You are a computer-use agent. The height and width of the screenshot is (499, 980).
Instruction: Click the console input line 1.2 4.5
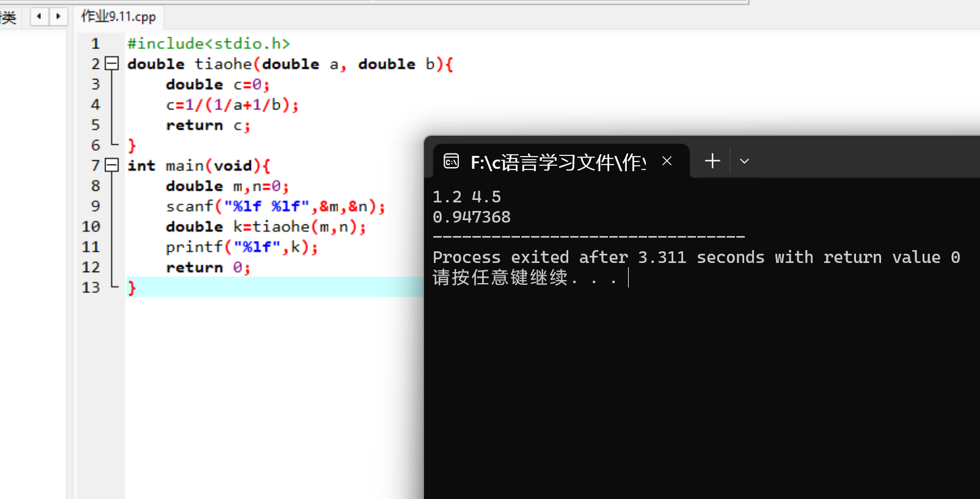(467, 197)
